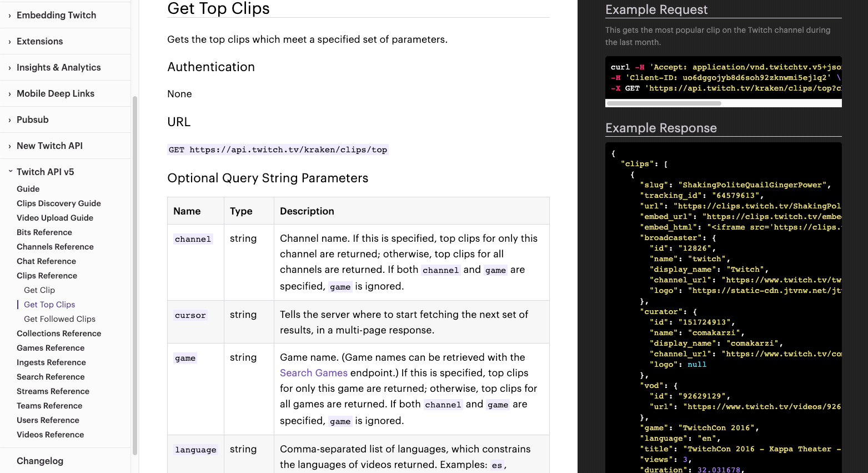Screen dimensions: 868x473
Task: Open Teams Reference page
Action: click(49, 406)
